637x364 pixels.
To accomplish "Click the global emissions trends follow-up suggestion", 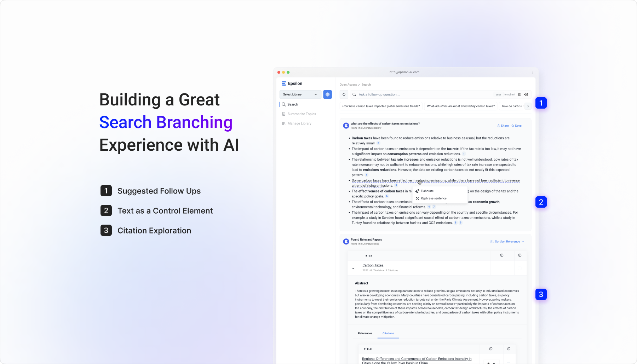I will pyautogui.click(x=381, y=106).
